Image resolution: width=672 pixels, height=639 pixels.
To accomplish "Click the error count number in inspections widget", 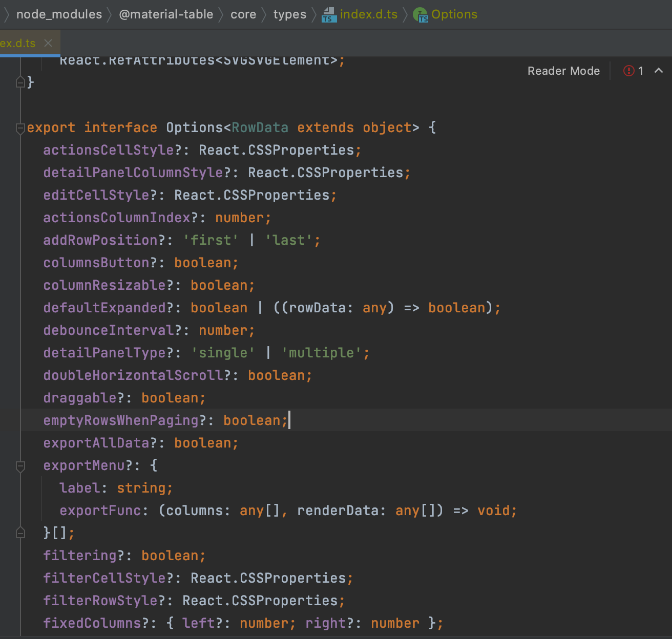I will (x=640, y=71).
